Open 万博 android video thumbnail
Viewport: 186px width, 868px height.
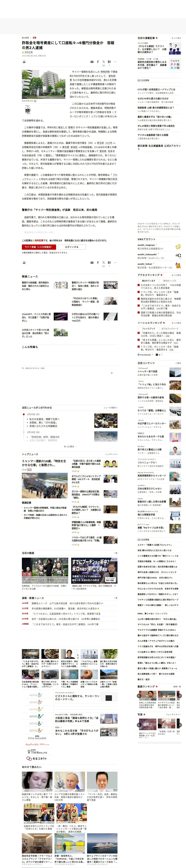(x=45, y=570)
